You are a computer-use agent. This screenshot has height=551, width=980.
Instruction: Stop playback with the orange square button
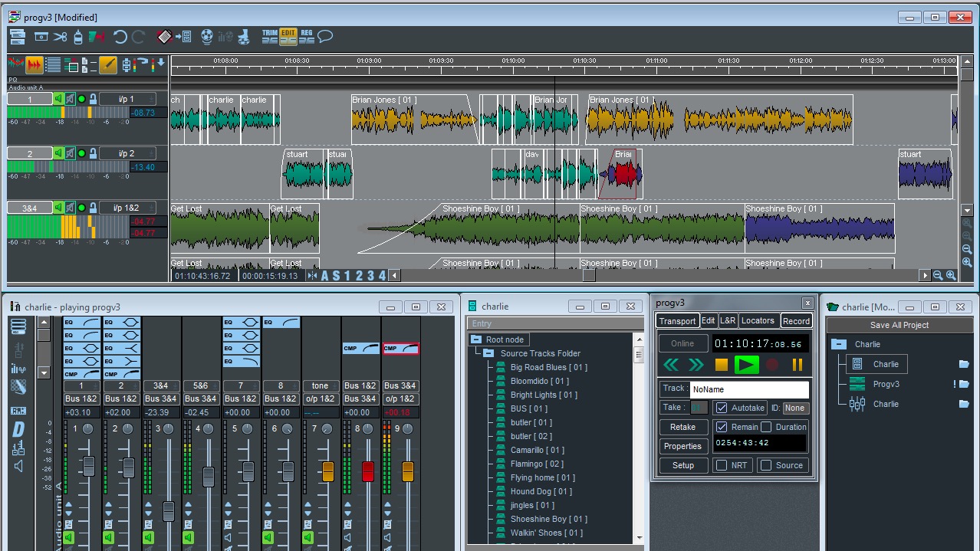721,365
